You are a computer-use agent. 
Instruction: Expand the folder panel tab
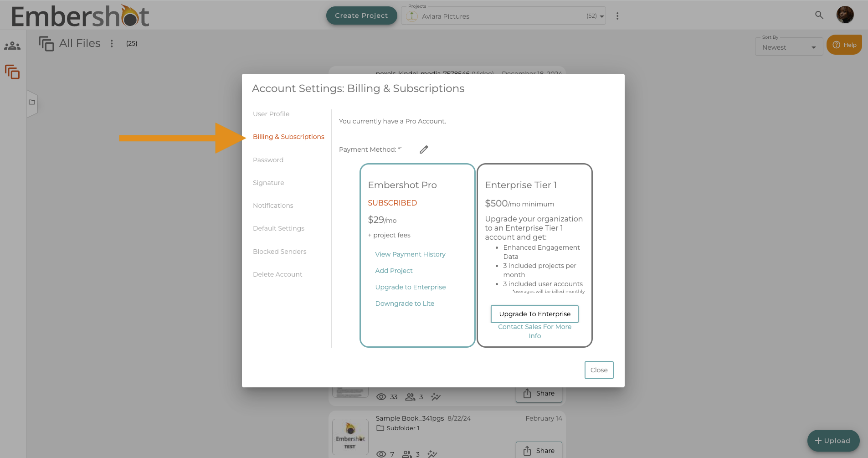coord(32,103)
